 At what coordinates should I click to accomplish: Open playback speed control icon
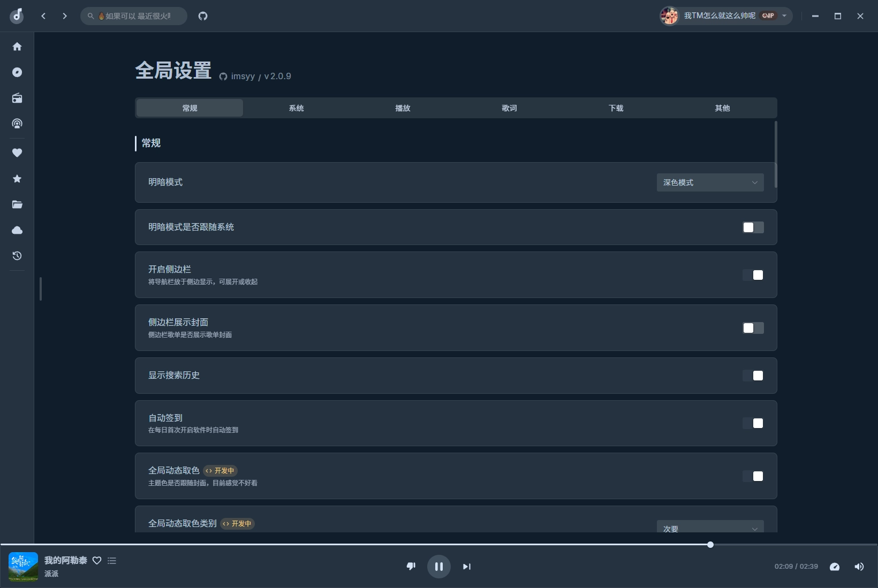[x=834, y=567]
